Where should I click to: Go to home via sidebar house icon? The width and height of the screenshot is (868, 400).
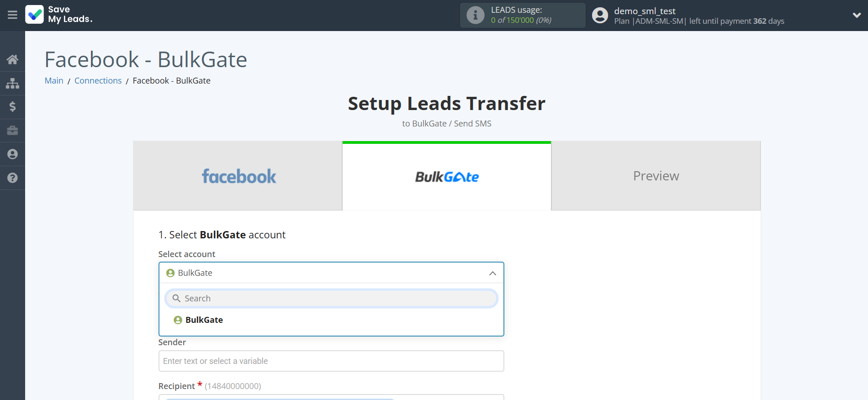12,59
